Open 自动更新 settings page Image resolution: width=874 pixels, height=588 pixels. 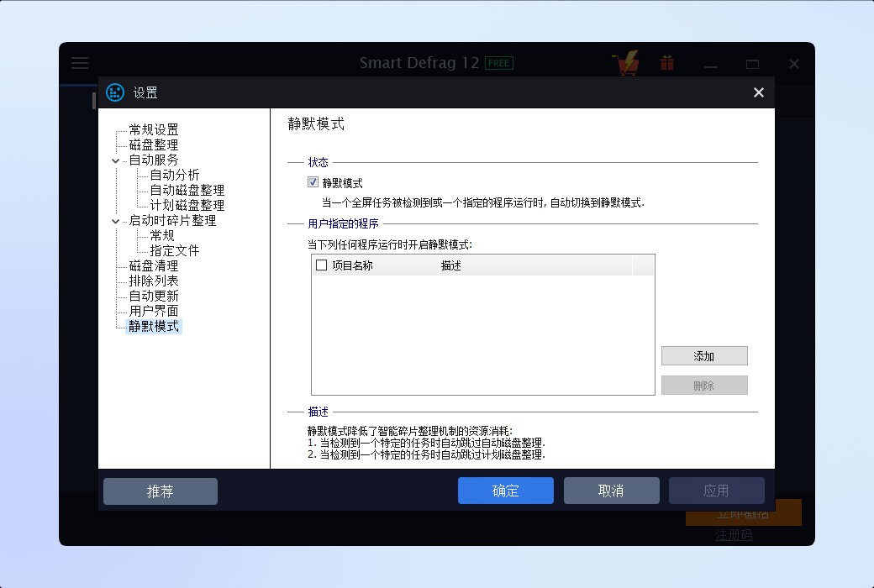[154, 296]
